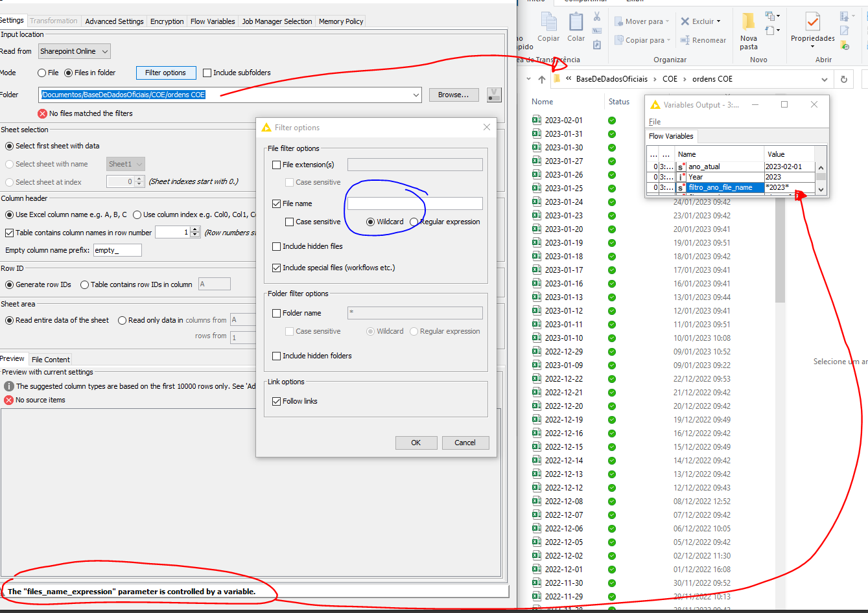
Task: Click the info icon beside suggested column types
Action: point(8,386)
